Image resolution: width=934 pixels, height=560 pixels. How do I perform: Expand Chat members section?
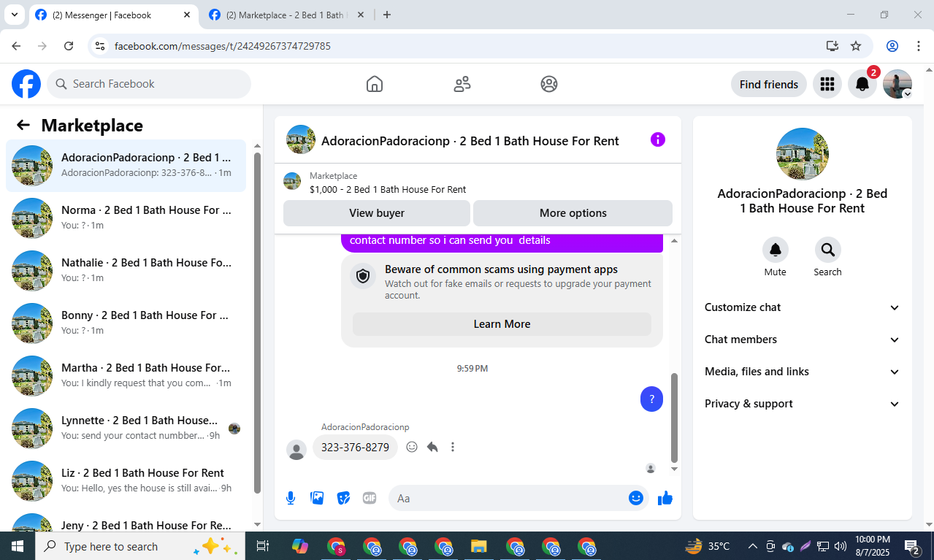coord(802,340)
